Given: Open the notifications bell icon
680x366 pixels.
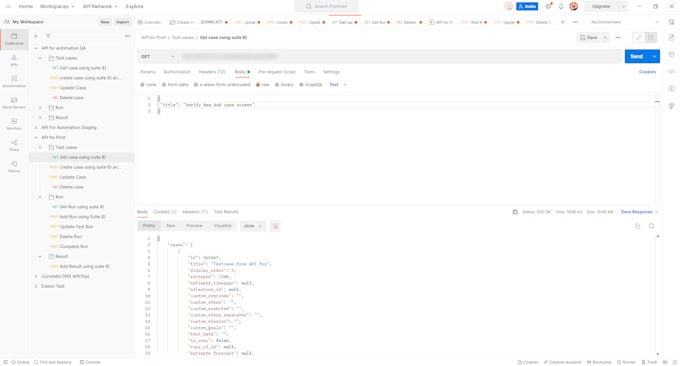Looking at the screenshot, I should pyautogui.click(x=561, y=7).
